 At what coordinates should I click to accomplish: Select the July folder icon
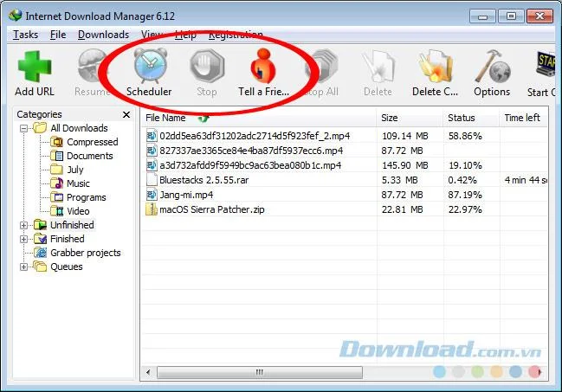tap(56, 170)
